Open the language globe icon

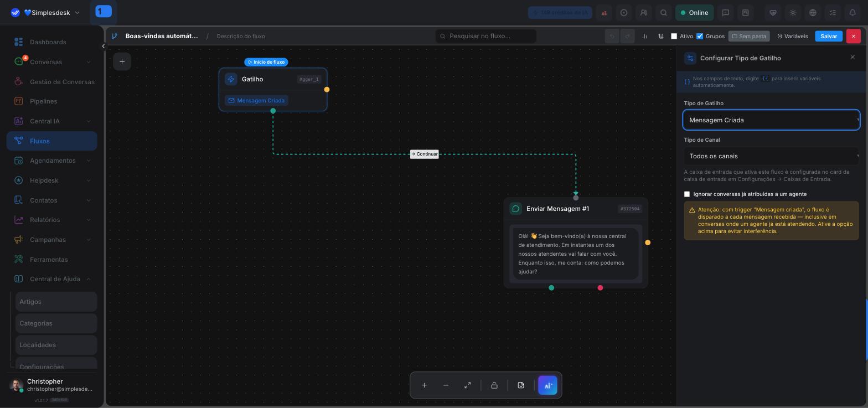coord(813,13)
